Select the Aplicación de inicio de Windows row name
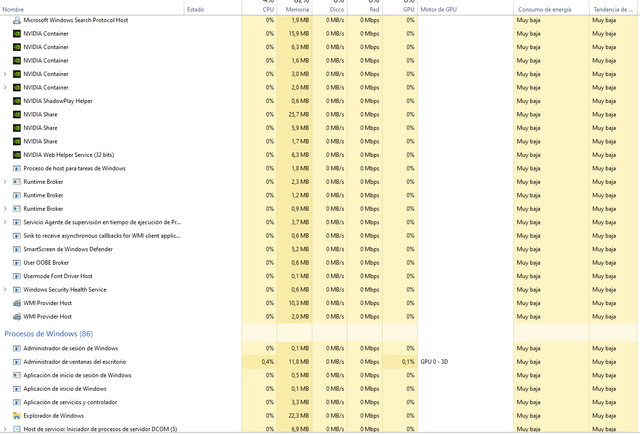The width and height of the screenshot is (640, 434). pyautogui.click(x=64, y=389)
